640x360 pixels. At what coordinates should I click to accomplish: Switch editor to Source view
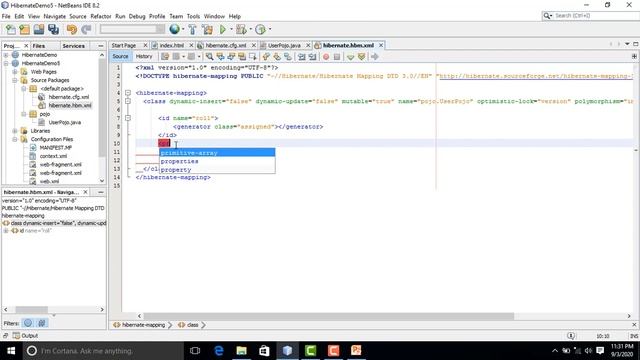(x=120, y=56)
